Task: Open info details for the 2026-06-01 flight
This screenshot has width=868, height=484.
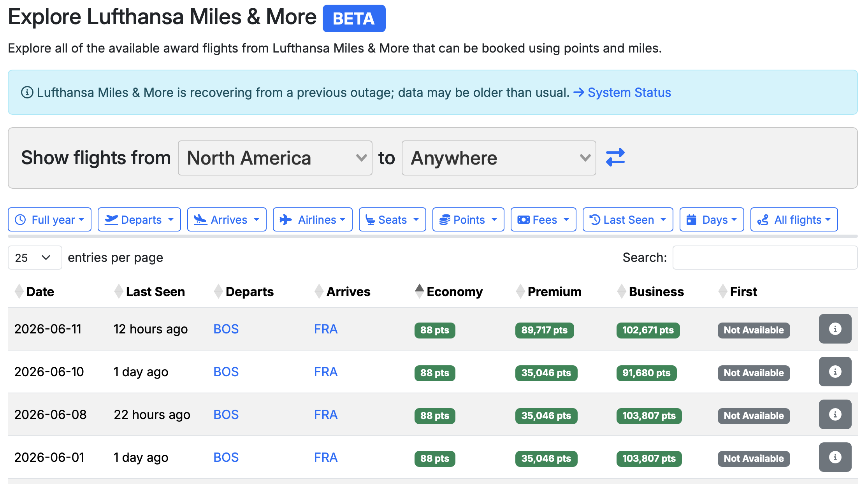Action: coord(835,457)
